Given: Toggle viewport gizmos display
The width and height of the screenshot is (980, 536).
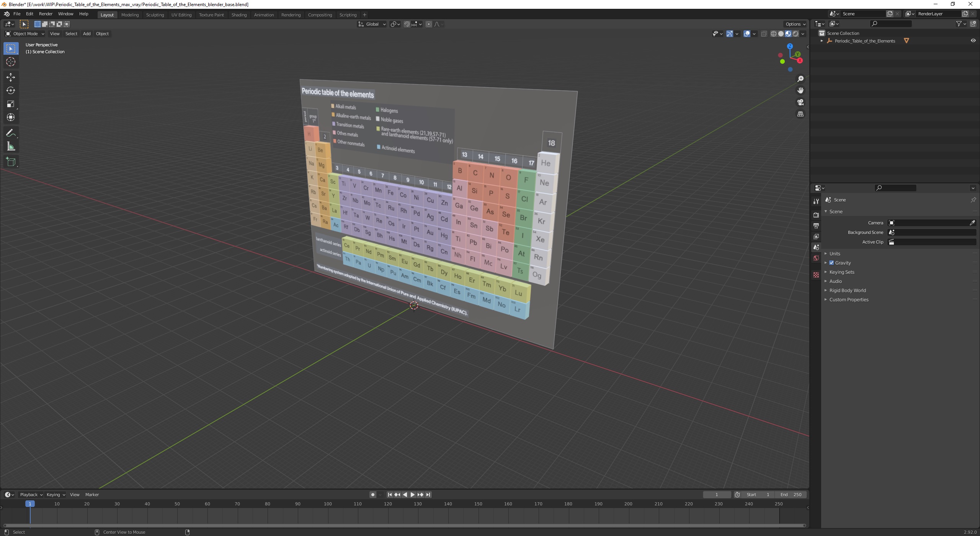Looking at the screenshot, I should point(730,34).
